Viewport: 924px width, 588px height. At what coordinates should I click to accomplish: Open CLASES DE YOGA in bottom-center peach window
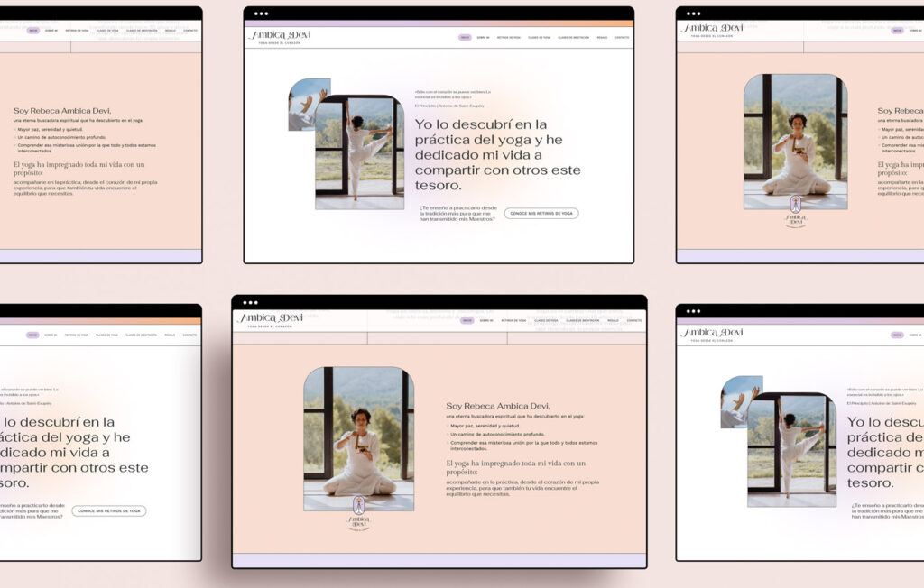546,320
